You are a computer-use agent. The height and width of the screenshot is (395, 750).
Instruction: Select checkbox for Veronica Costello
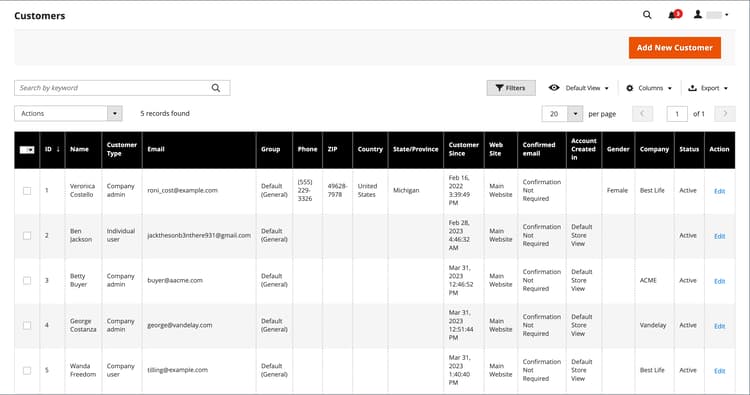(27, 191)
